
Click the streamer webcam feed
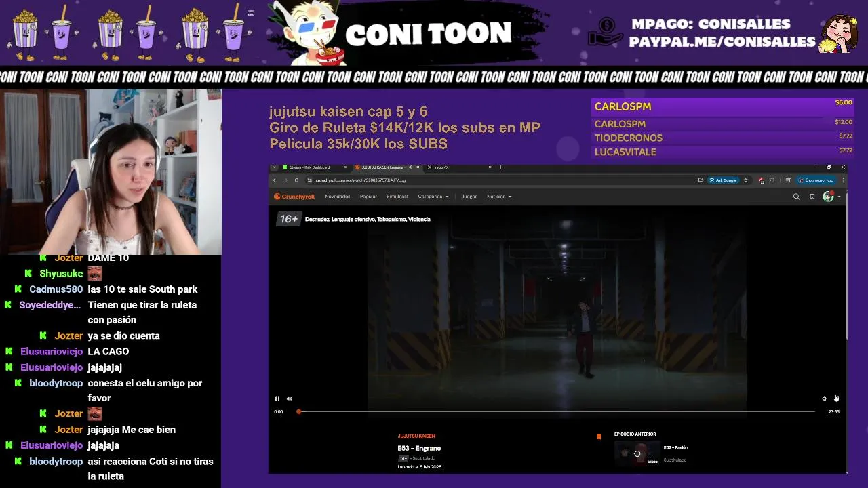tap(111, 171)
